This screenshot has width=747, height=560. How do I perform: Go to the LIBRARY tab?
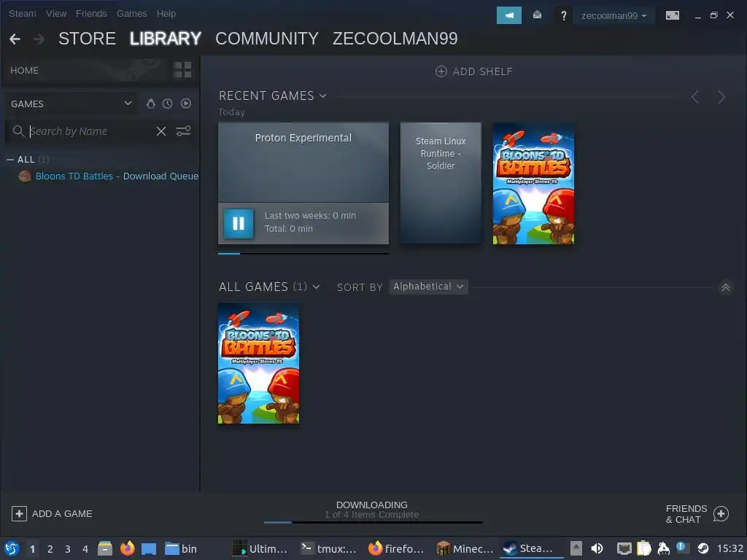tap(166, 39)
